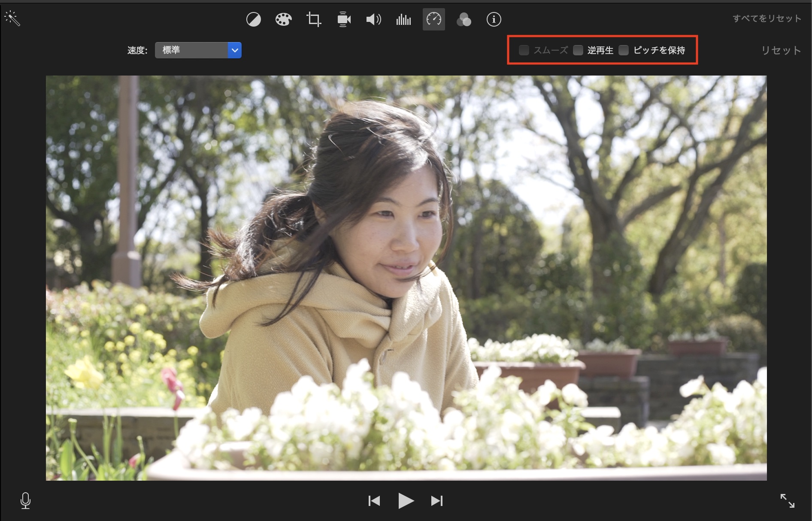812x521 pixels.
Task: Open the volume controls
Action: 373,19
